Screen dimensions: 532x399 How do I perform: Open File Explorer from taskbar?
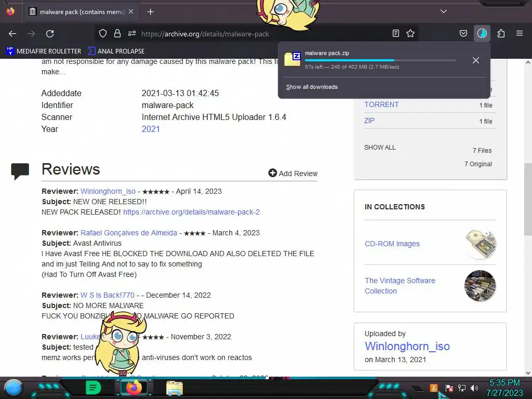(175, 388)
